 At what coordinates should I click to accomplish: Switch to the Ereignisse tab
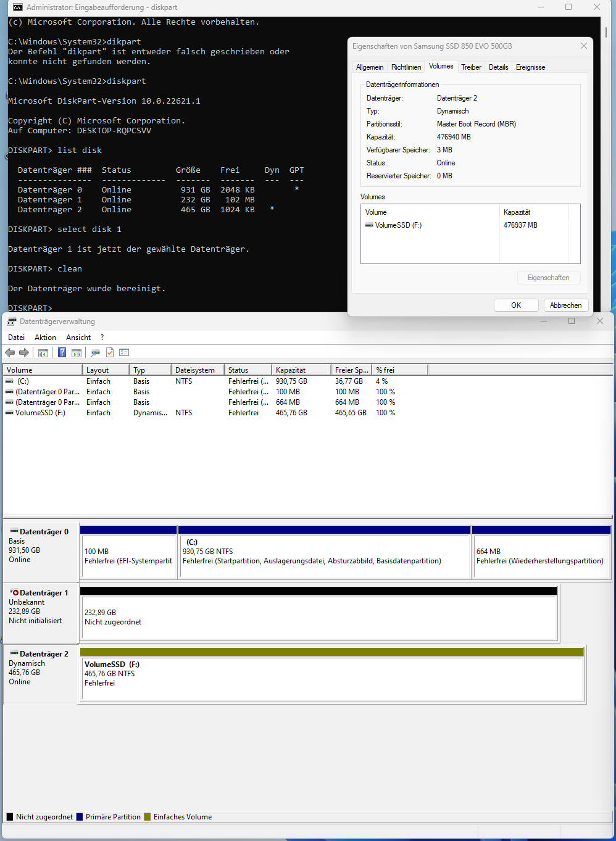click(530, 67)
